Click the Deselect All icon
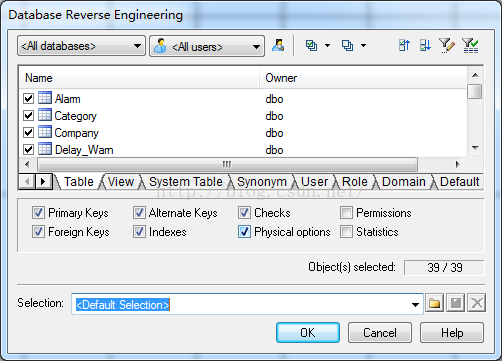 [x=347, y=45]
